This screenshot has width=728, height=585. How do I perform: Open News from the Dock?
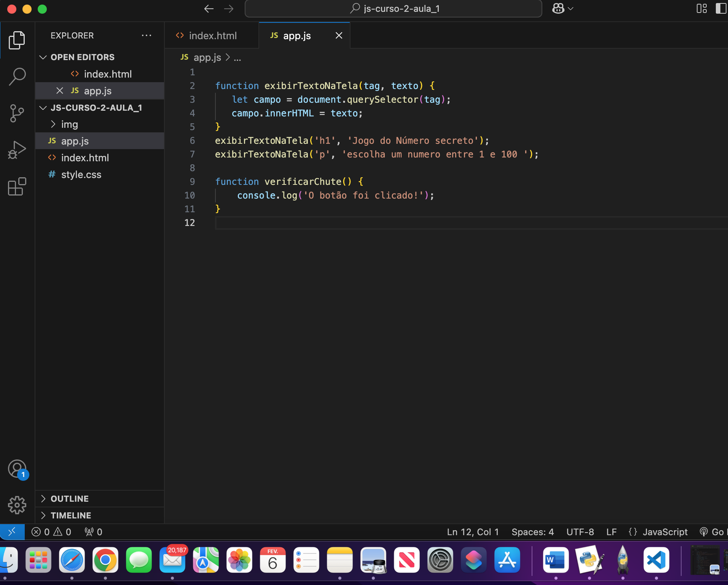[x=407, y=560]
